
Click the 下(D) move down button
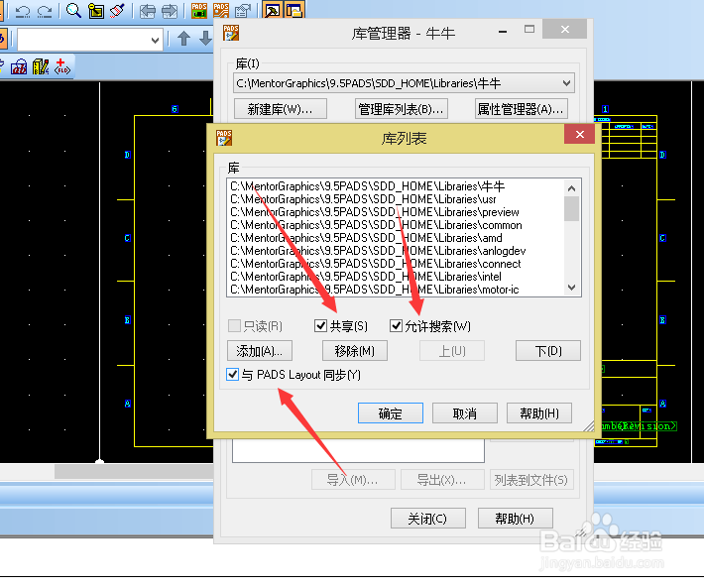(x=548, y=351)
